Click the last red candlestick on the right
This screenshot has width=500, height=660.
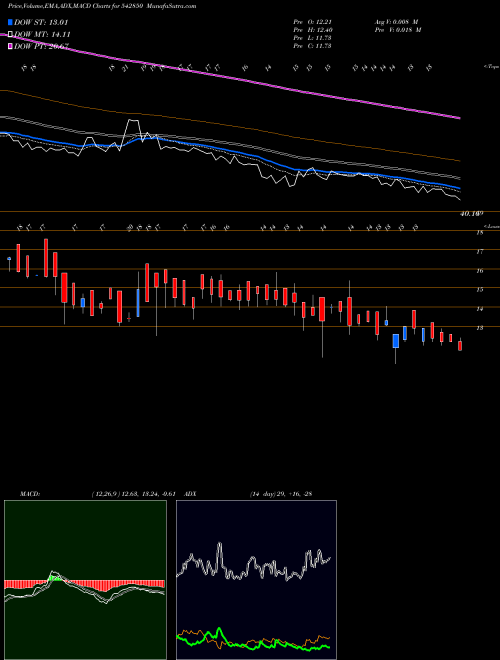click(x=460, y=345)
